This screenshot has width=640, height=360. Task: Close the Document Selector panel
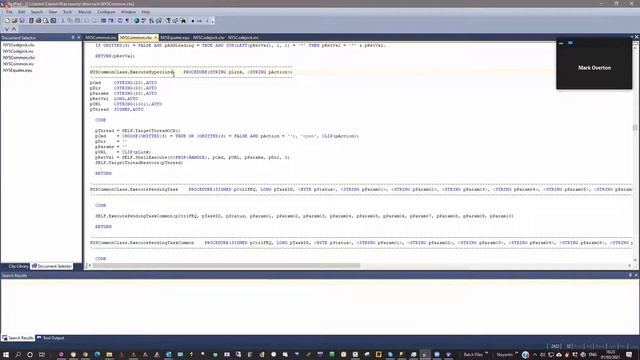(x=79, y=37)
